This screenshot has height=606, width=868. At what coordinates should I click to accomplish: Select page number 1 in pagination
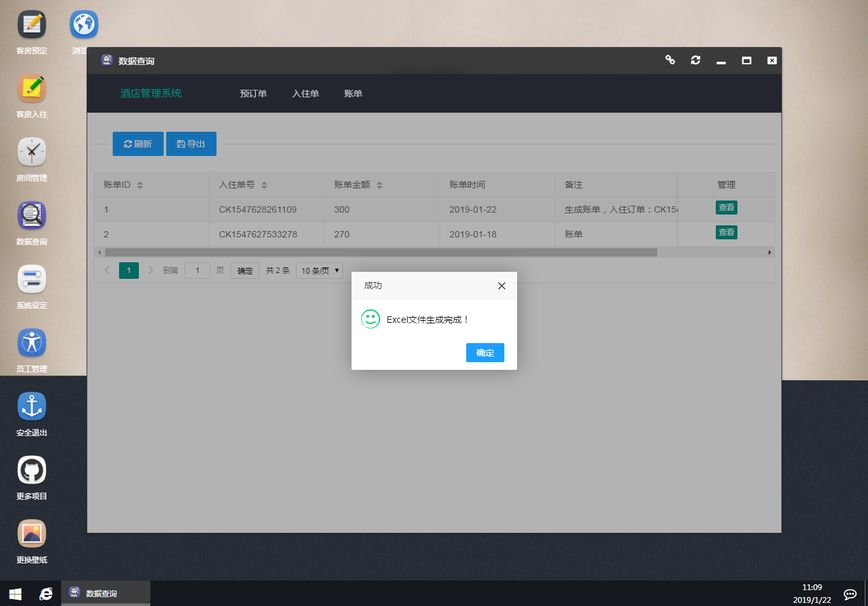coord(129,271)
